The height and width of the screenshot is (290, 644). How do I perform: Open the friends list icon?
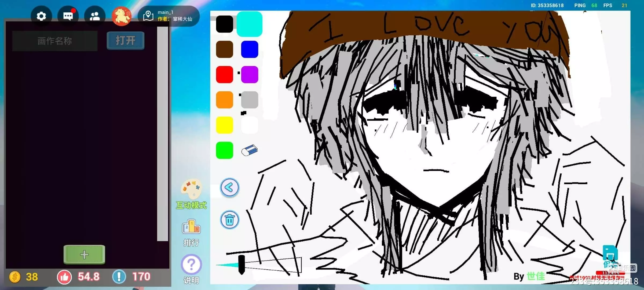point(94,16)
